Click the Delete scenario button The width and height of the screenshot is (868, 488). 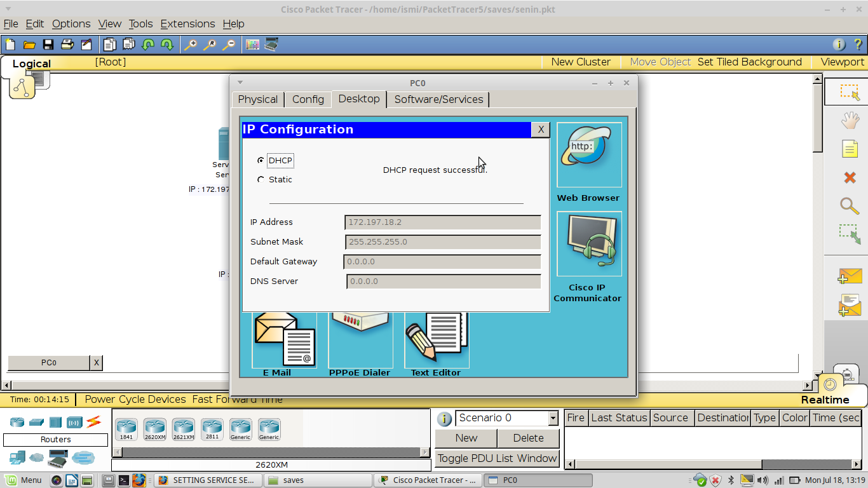pyautogui.click(x=528, y=438)
